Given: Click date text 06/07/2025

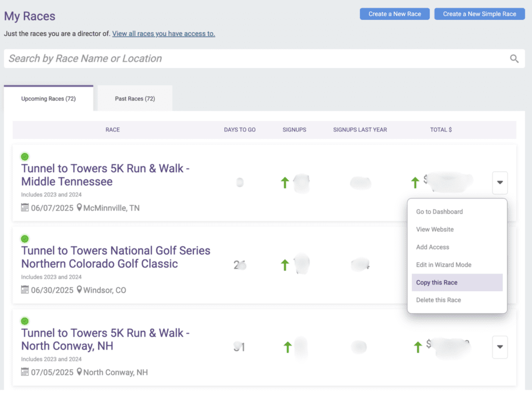Looking at the screenshot, I should click(52, 208).
